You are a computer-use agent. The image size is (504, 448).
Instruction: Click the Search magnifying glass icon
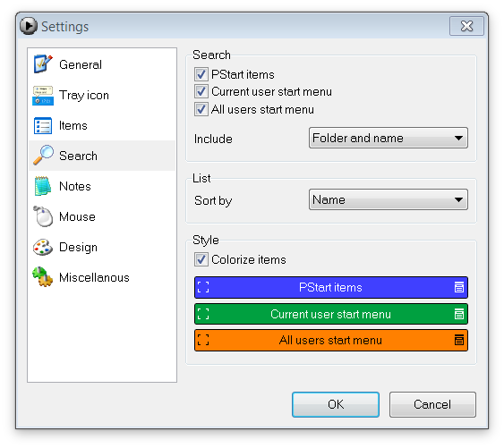coord(43,156)
